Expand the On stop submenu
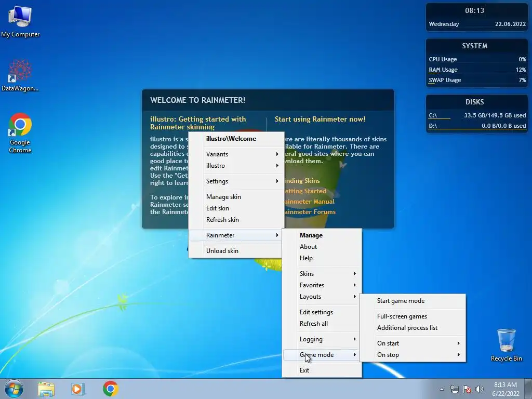 pyautogui.click(x=413, y=355)
